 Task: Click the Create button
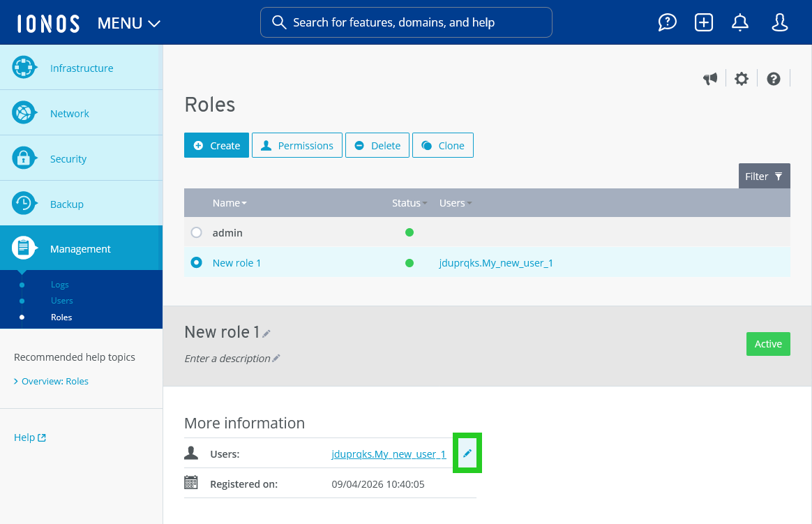coord(216,145)
